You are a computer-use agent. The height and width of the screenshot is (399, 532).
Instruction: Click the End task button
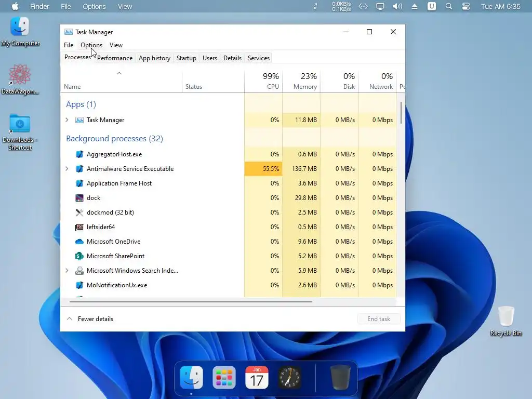pos(379,319)
